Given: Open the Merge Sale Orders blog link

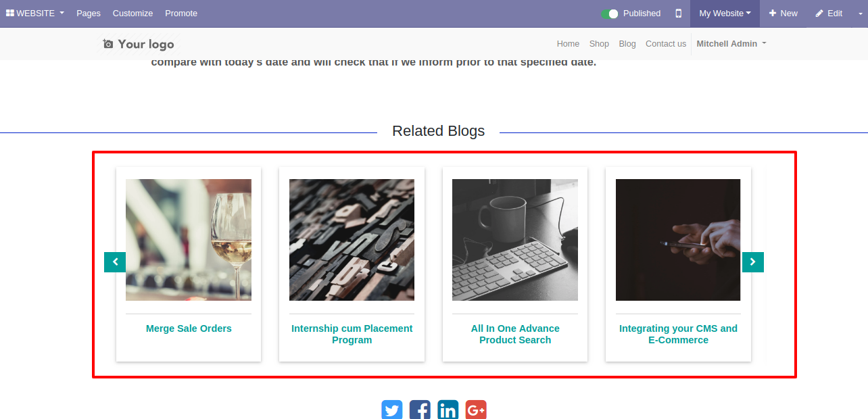Looking at the screenshot, I should point(189,328).
